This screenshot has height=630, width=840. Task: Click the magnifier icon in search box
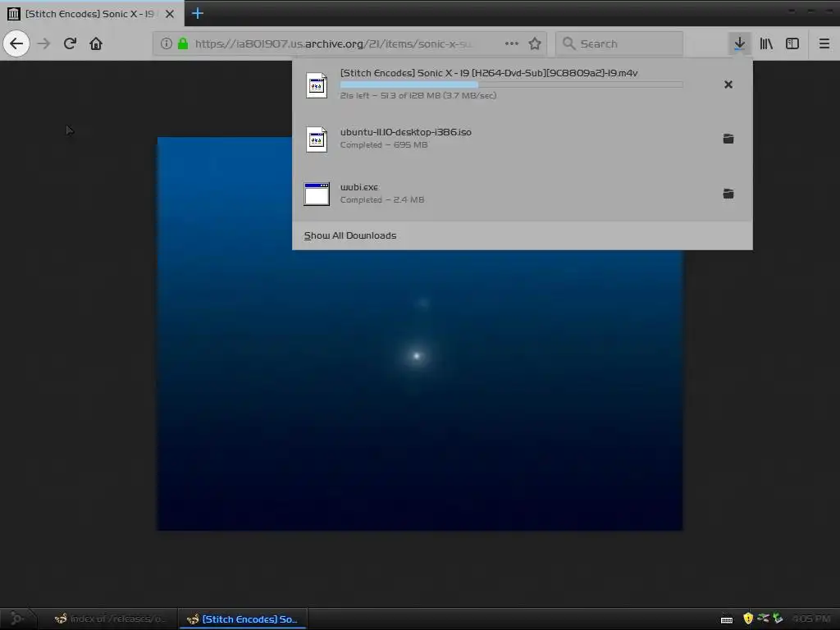[x=569, y=43]
